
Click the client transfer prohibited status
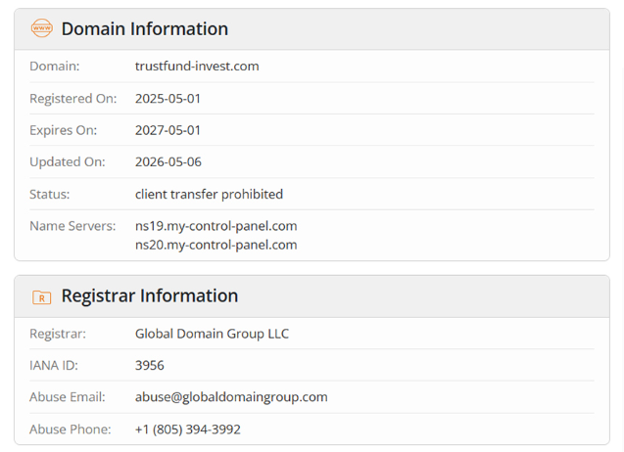(x=209, y=194)
